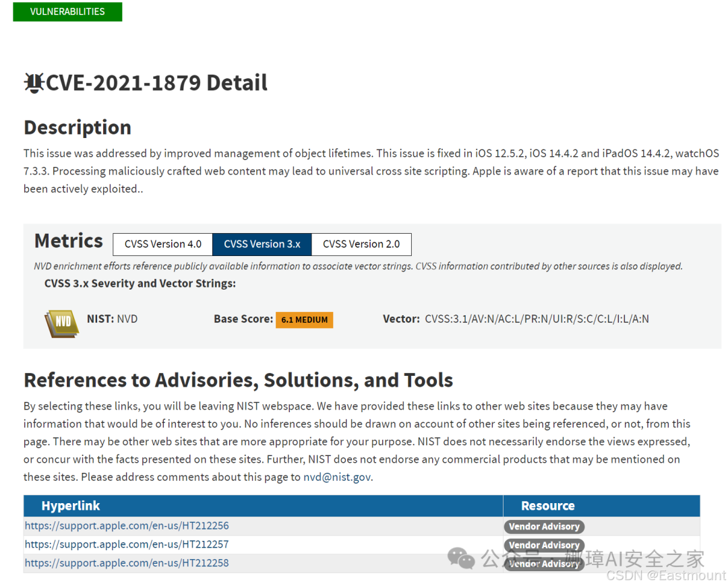Click the NVD logo icon
The height and width of the screenshot is (588, 728).
(x=62, y=323)
